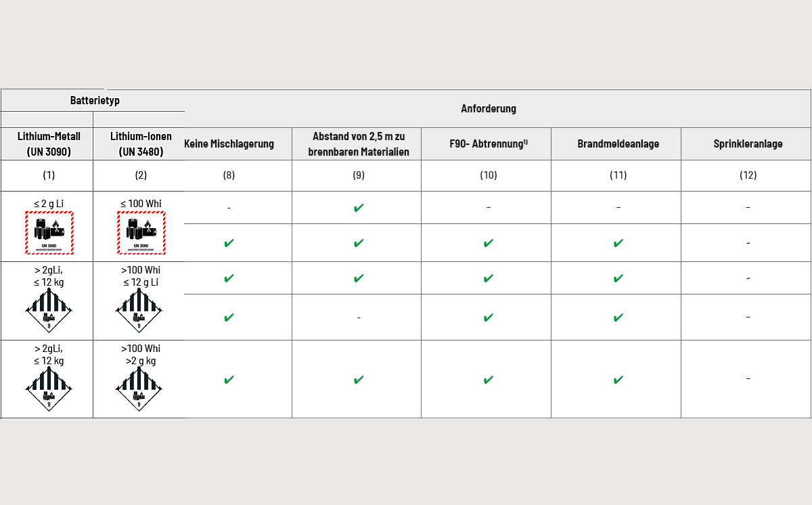Screen dimensions: 812x505
Task: Click the topmost green check in the Abstand column
Action: (x=359, y=207)
